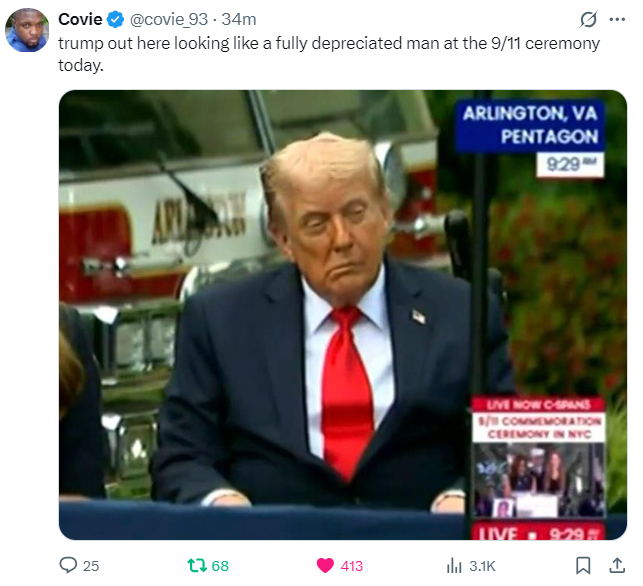This screenshot has width=643, height=586.
Task: Open the 34m timestamp permalink
Action: click(x=239, y=19)
